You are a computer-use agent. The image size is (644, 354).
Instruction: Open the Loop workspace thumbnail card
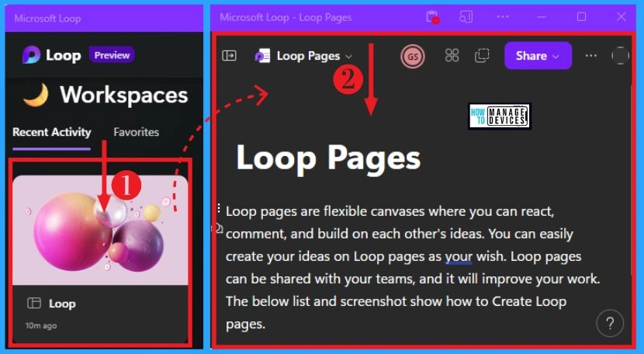point(100,259)
